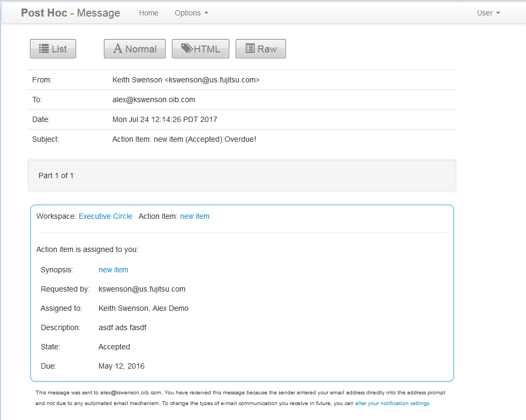
Task: Open the Executive Circle workspace link
Action: click(106, 216)
